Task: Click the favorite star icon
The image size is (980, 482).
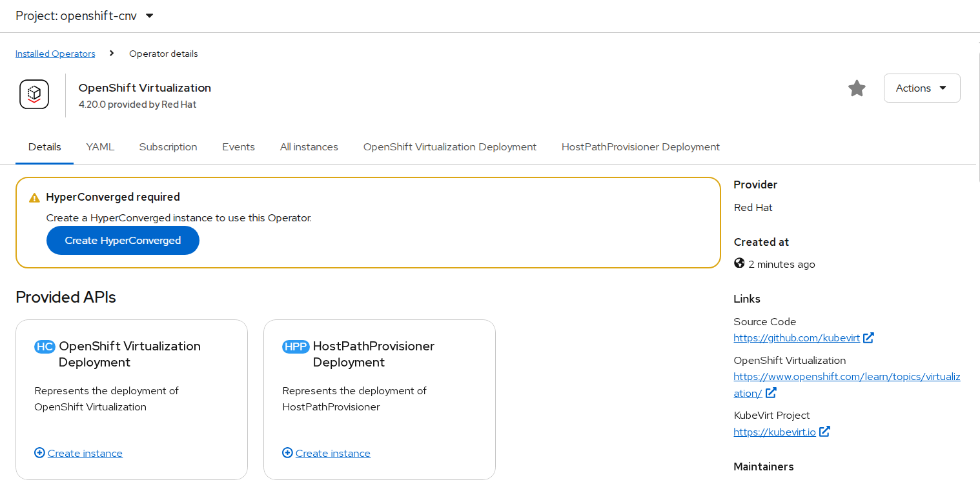Action: [x=857, y=88]
